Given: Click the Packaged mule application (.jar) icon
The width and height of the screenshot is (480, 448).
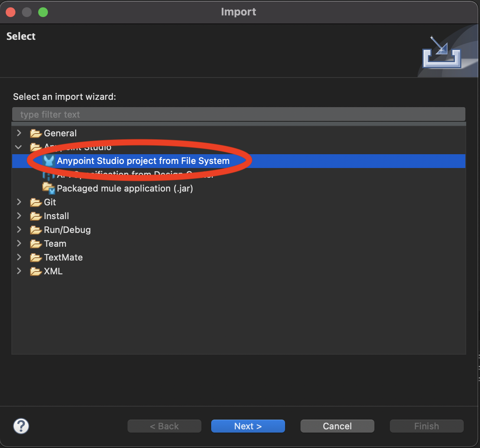Looking at the screenshot, I should coord(48,188).
